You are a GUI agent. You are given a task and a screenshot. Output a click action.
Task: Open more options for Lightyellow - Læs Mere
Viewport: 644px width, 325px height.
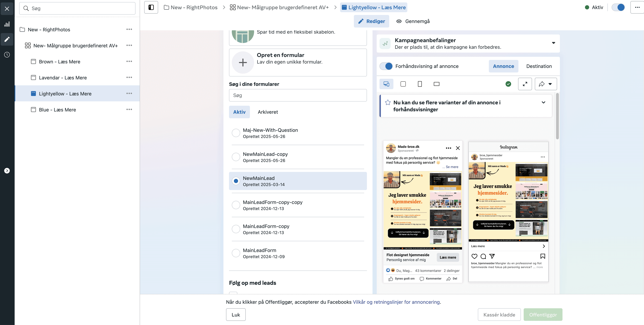point(129,93)
